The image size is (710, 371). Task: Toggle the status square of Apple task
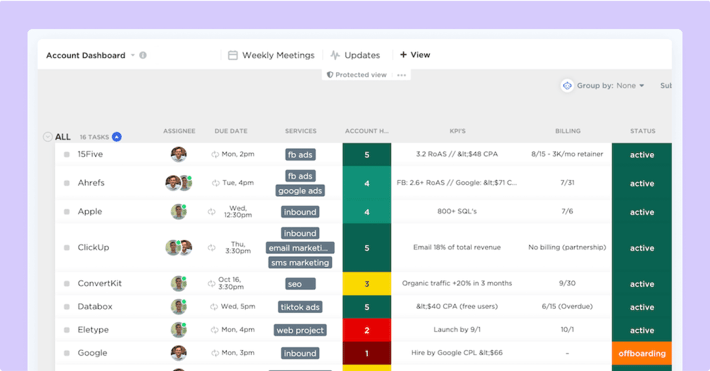click(x=67, y=212)
